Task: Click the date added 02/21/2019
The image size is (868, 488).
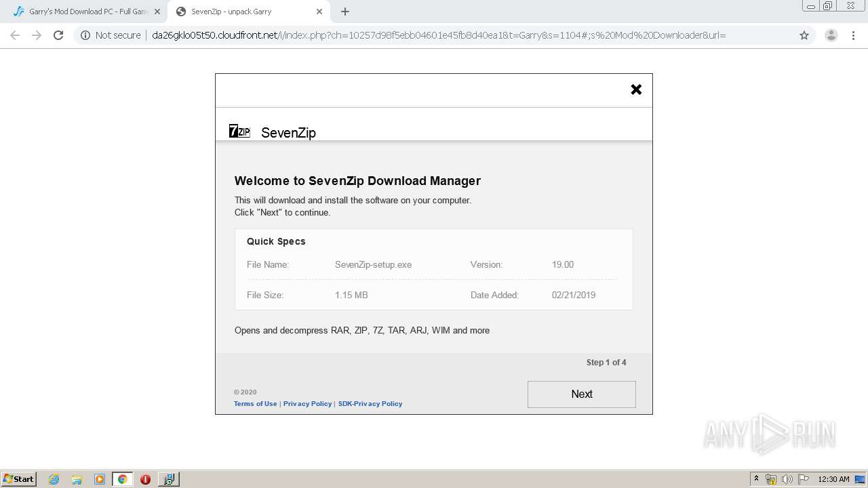Action: (x=574, y=295)
